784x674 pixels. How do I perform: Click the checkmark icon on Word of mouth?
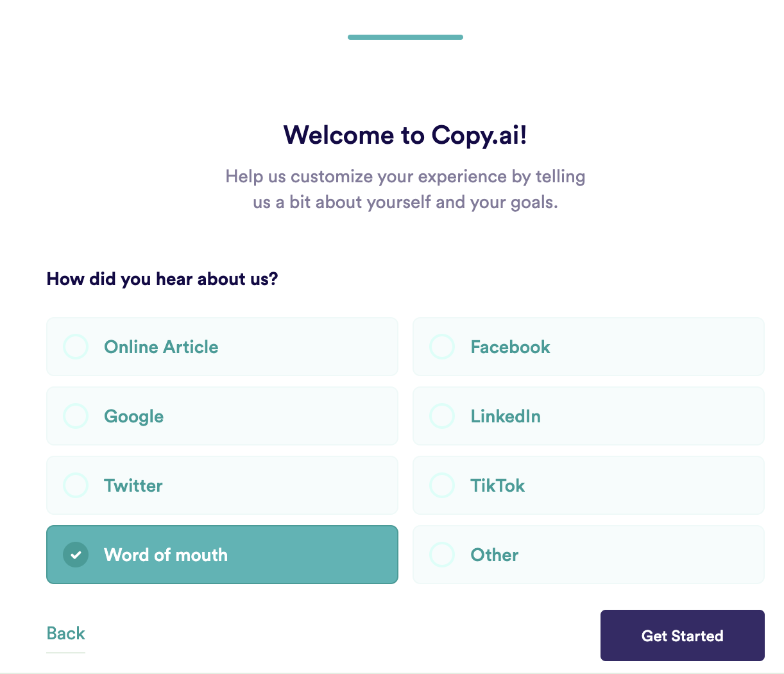tap(76, 555)
